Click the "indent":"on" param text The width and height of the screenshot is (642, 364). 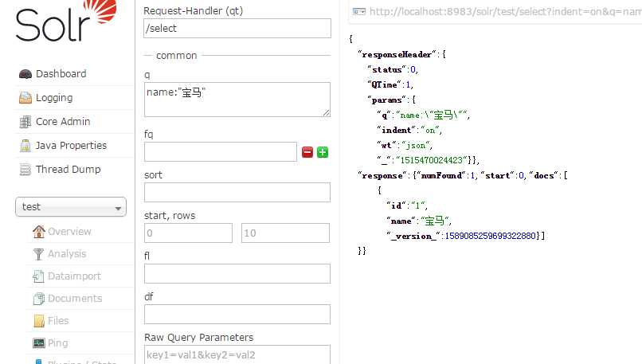coord(409,130)
